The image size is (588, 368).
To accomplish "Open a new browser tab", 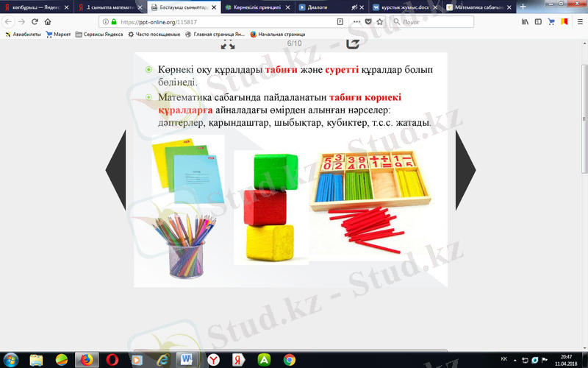I will [523, 7].
